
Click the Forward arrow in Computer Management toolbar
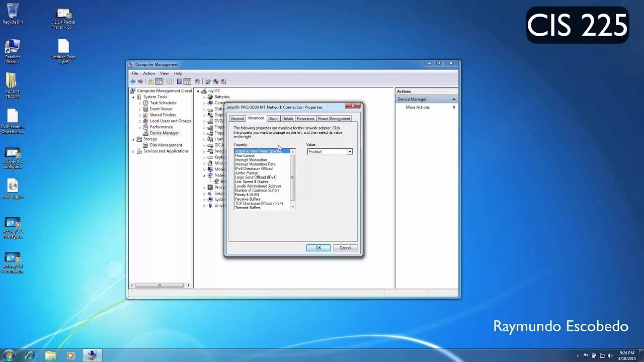(x=141, y=81)
